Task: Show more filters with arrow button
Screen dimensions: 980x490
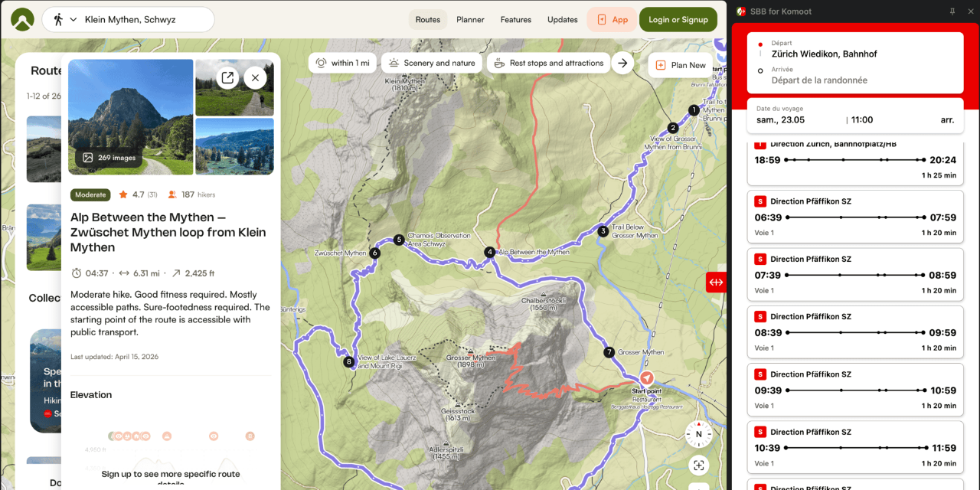Action: click(x=623, y=63)
